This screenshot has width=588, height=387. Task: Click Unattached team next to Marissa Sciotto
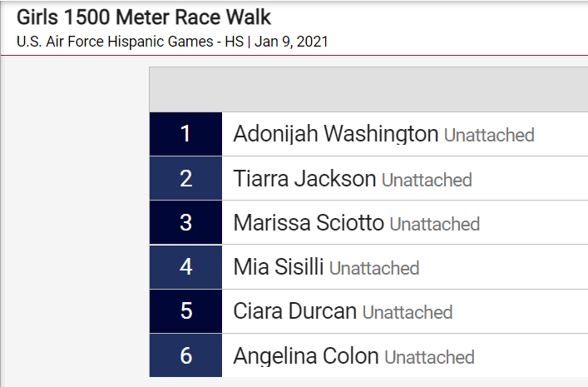point(435,224)
